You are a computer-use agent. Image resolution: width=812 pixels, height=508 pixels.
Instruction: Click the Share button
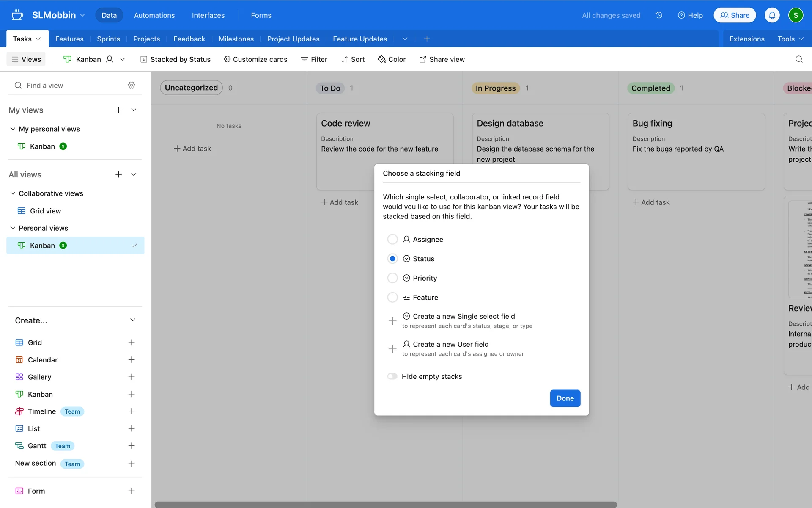[x=735, y=15]
